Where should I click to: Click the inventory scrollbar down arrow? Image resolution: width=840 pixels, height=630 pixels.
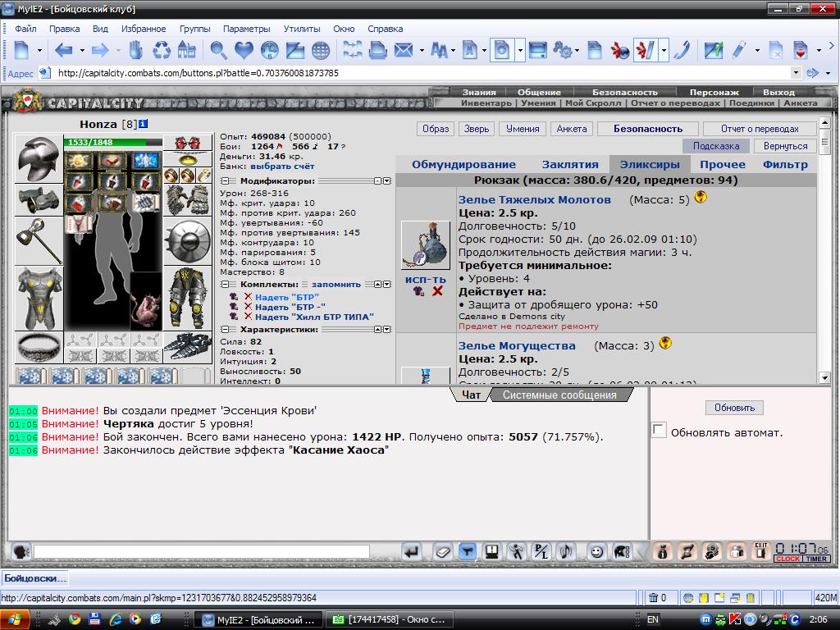(x=824, y=377)
